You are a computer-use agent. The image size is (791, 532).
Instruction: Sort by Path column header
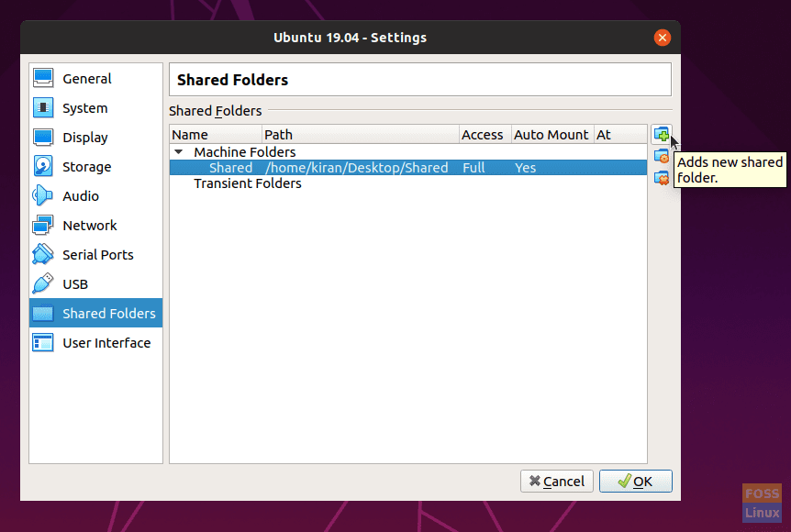coord(361,135)
